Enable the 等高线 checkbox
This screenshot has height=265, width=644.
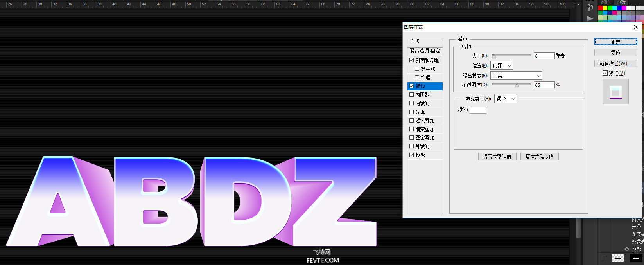click(x=417, y=69)
